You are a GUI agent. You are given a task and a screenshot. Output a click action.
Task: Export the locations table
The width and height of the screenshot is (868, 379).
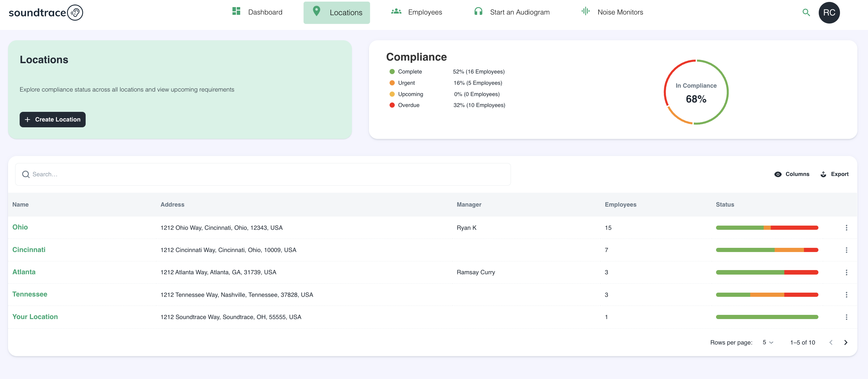pos(834,174)
